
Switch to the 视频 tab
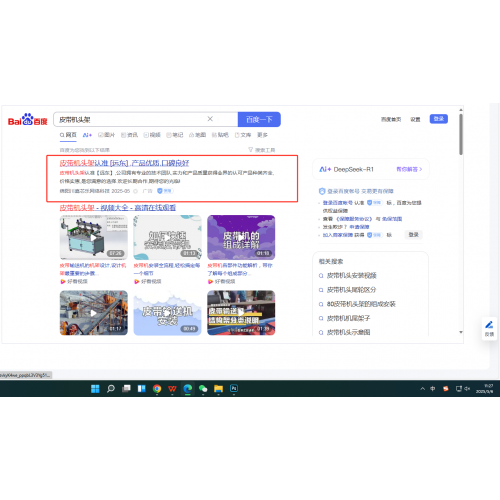tap(152, 135)
